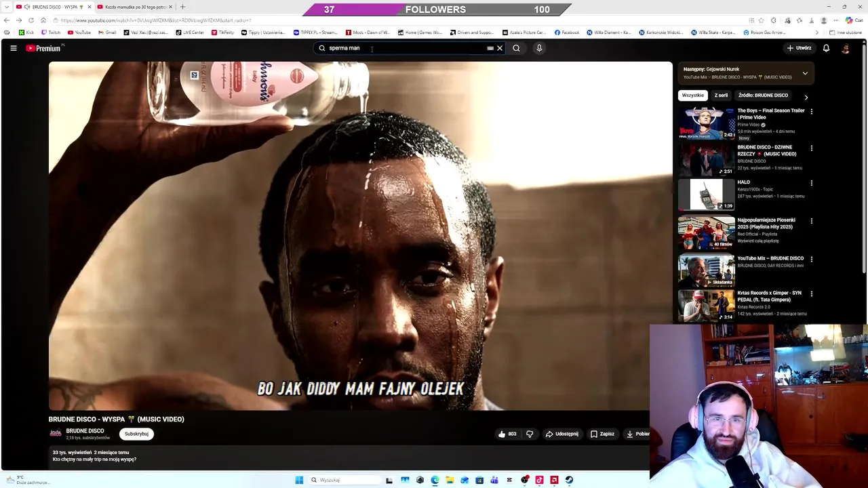Submit search with the magnifying glass button
Screen dimensions: 868x488
pyautogui.click(x=516, y=48)
